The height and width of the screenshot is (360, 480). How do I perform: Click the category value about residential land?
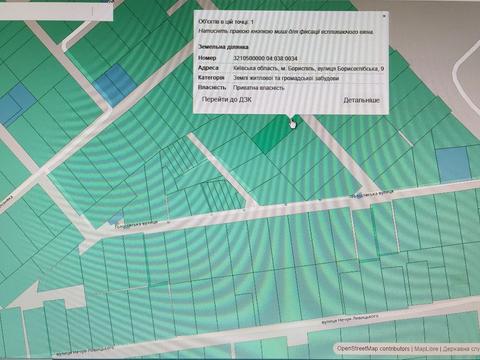pos(286,78)
